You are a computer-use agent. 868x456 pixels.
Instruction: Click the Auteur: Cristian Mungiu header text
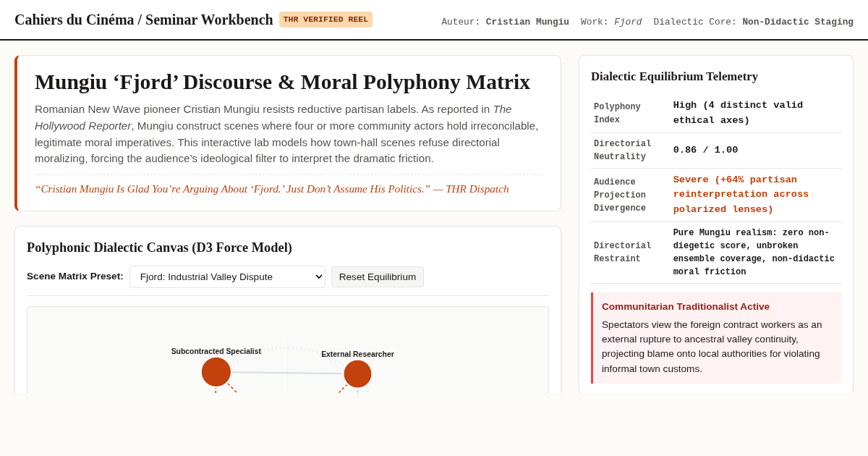[505, 22]
